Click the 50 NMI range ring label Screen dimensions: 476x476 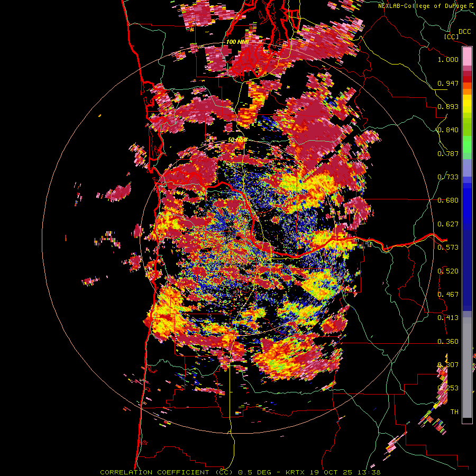237,140
